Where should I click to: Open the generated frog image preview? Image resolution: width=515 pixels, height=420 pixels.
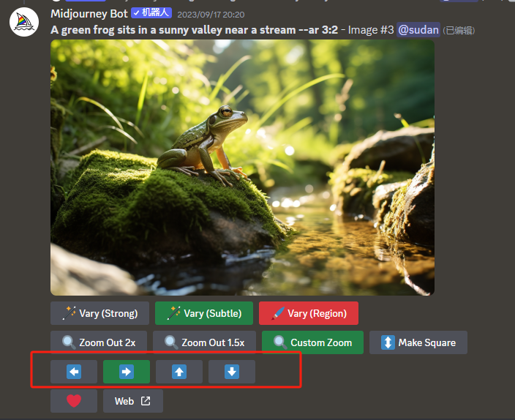(x=242, y=168)
